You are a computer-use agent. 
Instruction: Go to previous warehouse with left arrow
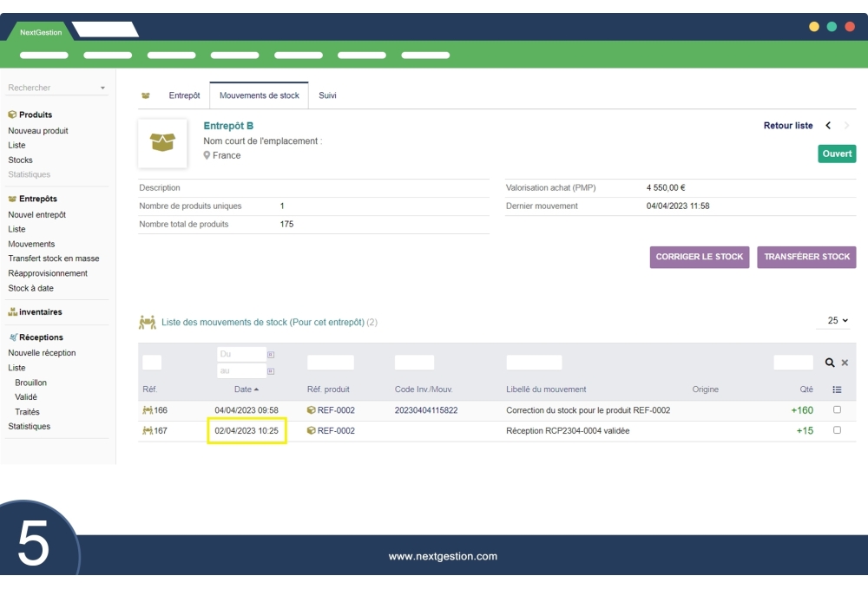click(x=828, y=126)
